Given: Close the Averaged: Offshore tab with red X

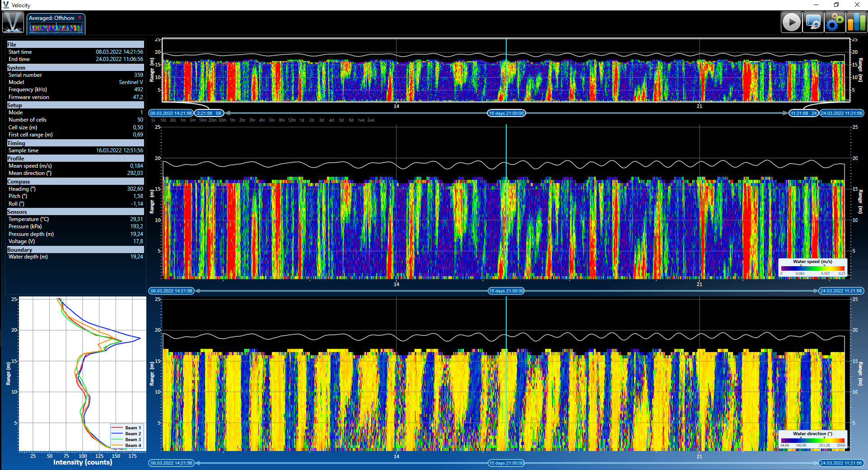Looking at the screenshot, I should (80, 18).
